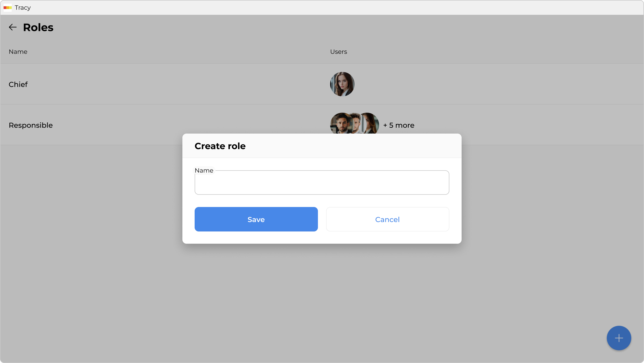Focus the role Name input field

click(x=321, y=183)
